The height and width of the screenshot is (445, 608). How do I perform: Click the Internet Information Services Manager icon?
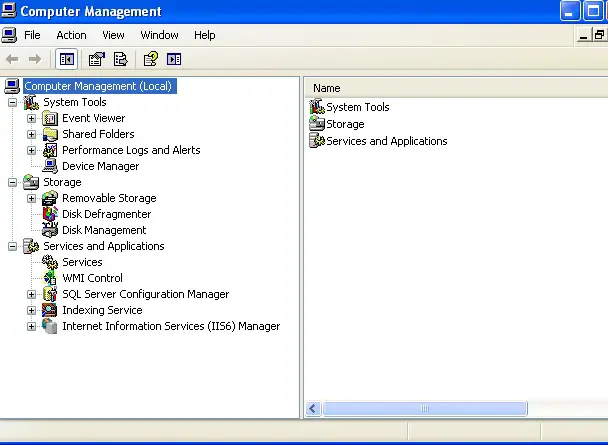[50, 326]
